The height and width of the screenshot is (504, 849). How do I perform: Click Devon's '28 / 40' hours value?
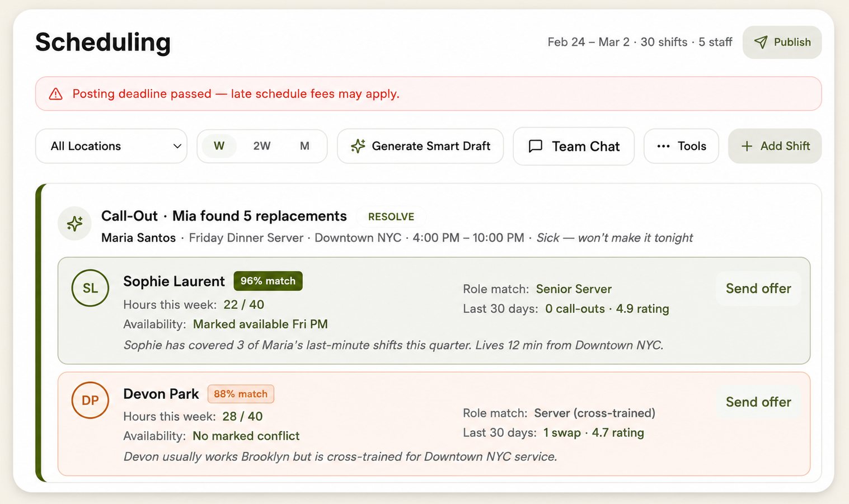242,417
